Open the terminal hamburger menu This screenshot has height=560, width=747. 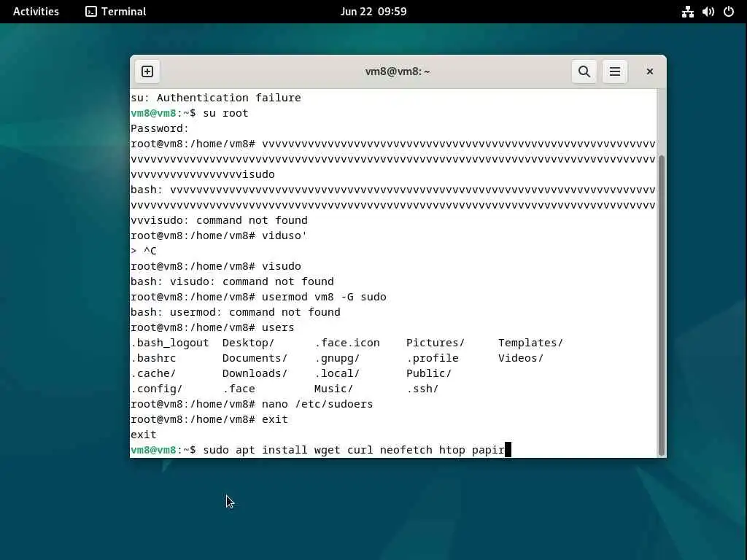[x=614, y=71]
